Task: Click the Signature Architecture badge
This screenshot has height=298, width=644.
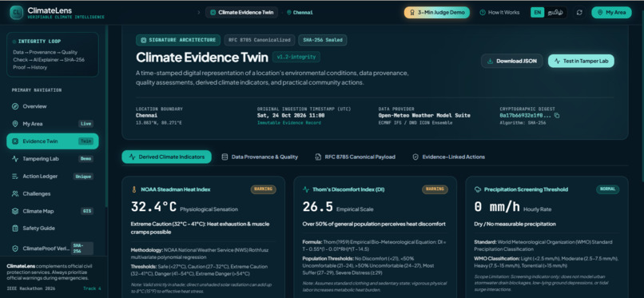Action: click(x=178, y=40)
